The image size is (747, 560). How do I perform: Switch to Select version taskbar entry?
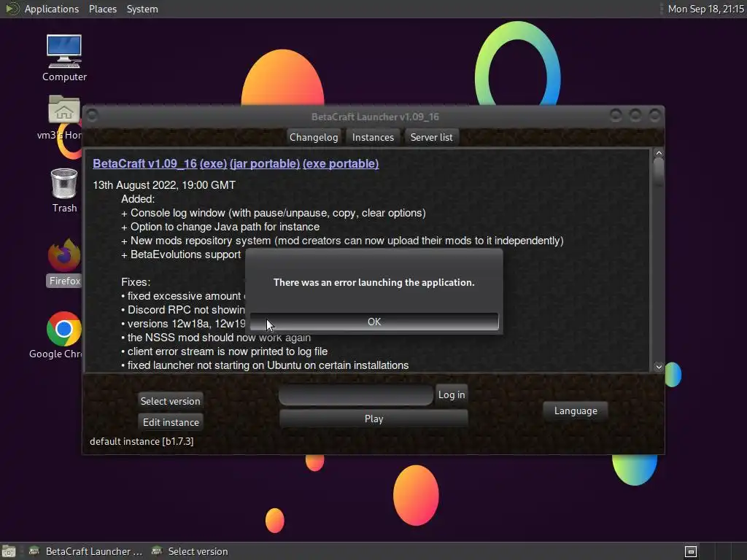190,551
